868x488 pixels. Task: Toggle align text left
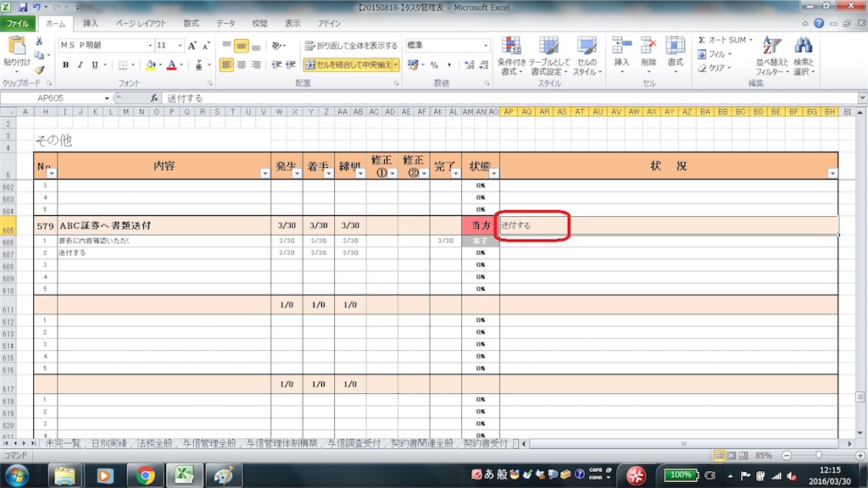226,64
